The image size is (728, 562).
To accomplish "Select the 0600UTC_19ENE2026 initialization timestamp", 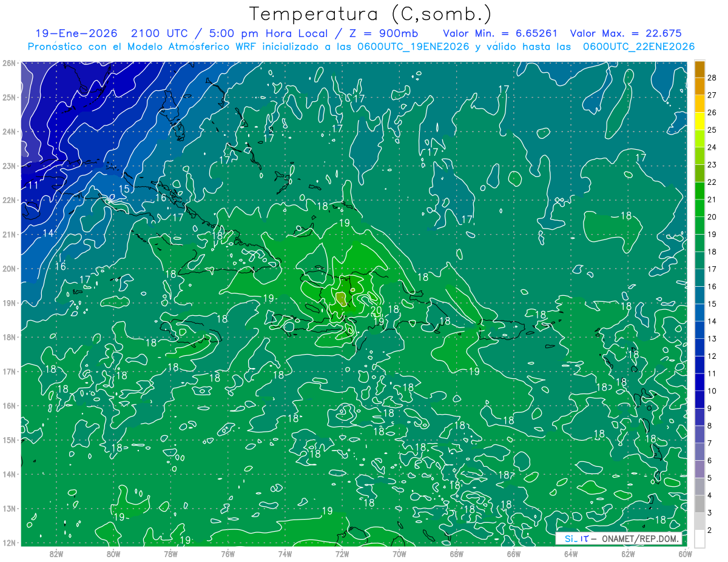I will tap(413, 47).
